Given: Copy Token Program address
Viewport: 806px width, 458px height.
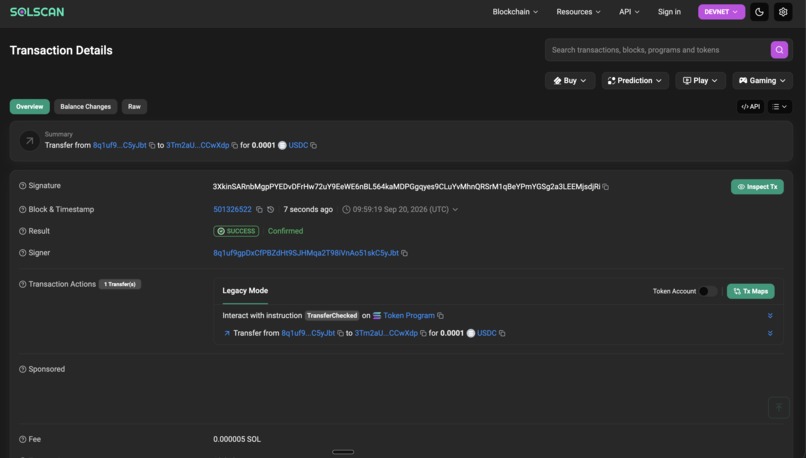Looking at the screenshot, I should tap(441, 316).
